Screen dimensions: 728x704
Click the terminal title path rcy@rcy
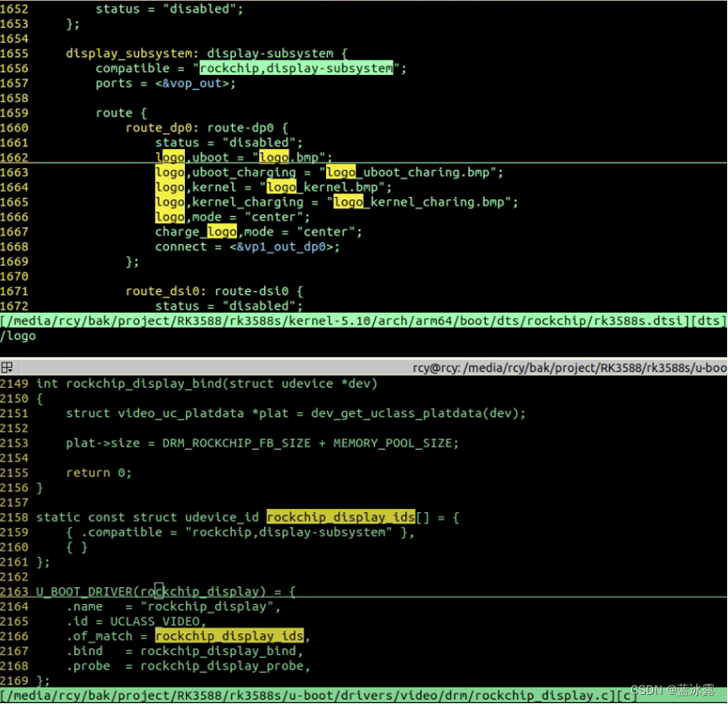coord(569,368)
